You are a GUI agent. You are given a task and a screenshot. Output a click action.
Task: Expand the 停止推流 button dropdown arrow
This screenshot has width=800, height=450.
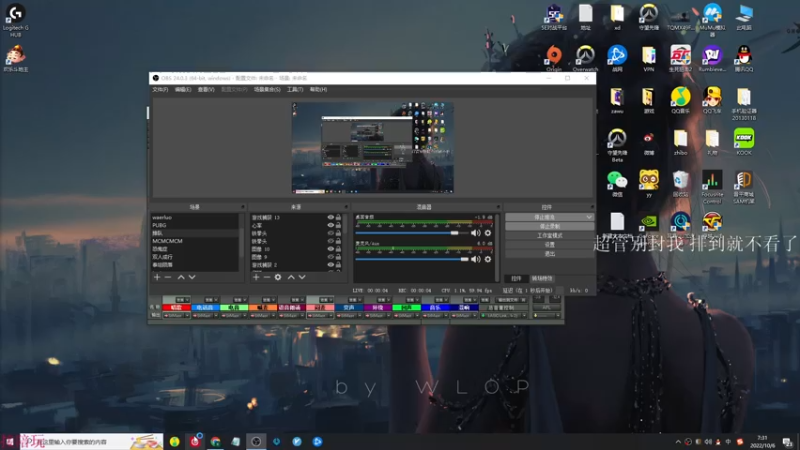(x=589, y=217)
